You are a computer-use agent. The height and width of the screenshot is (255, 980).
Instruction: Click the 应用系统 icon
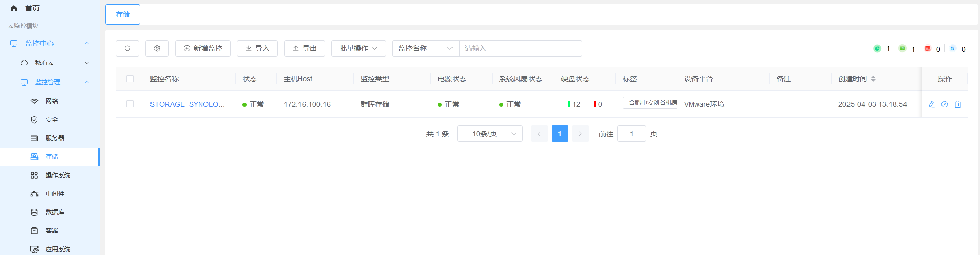point(34,249)
